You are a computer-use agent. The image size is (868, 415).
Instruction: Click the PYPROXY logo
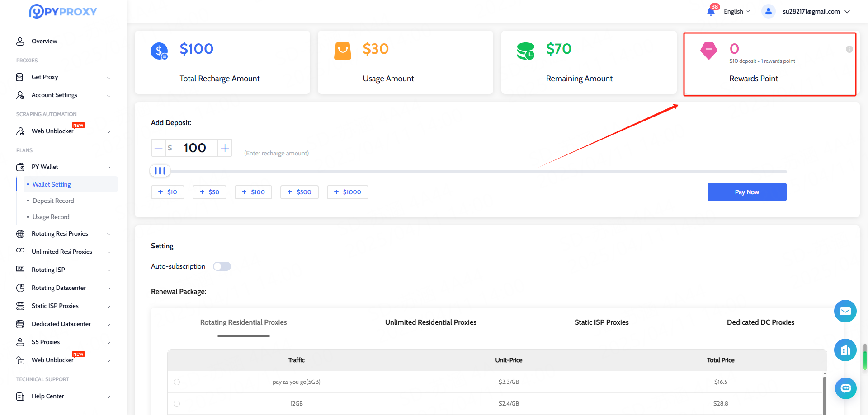pyautogui.click(x=63, y=11)
